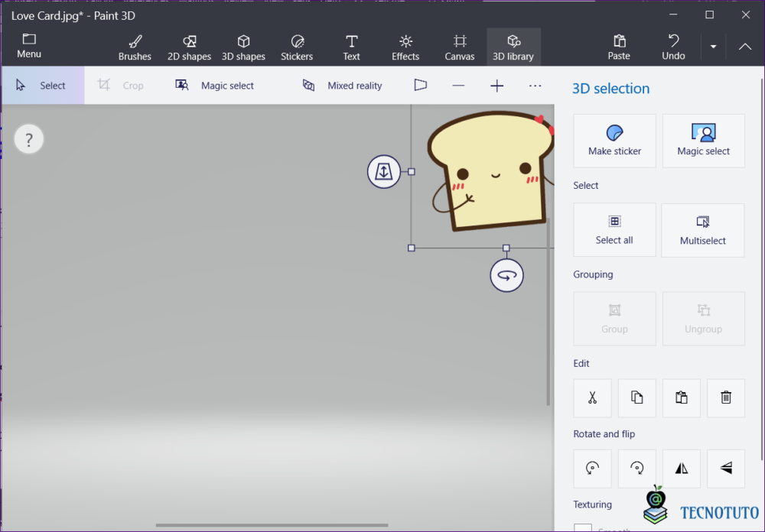The width and height of the screenshot is (765, 532).
Task: Select the Text tool tab
Action: [351, 48]
